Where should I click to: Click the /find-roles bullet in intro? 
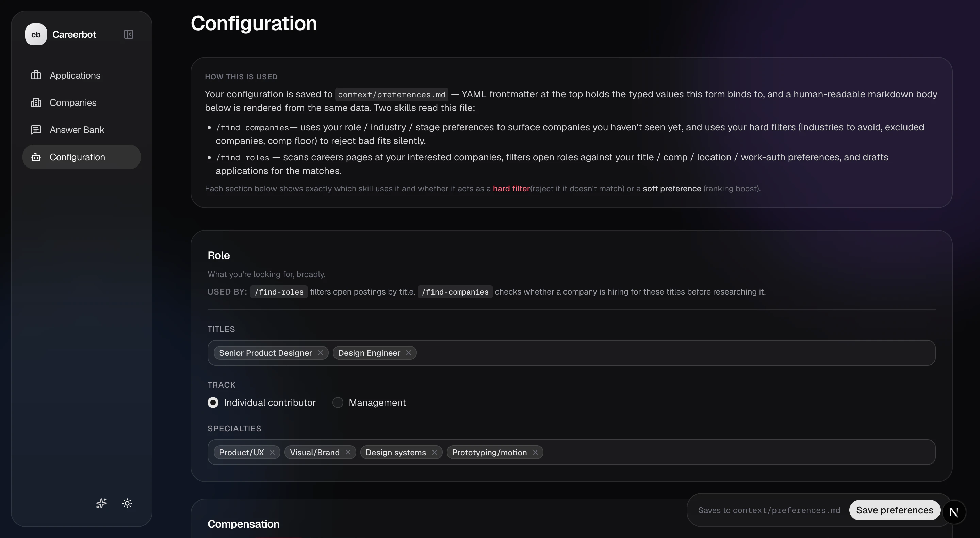point(243,158)
